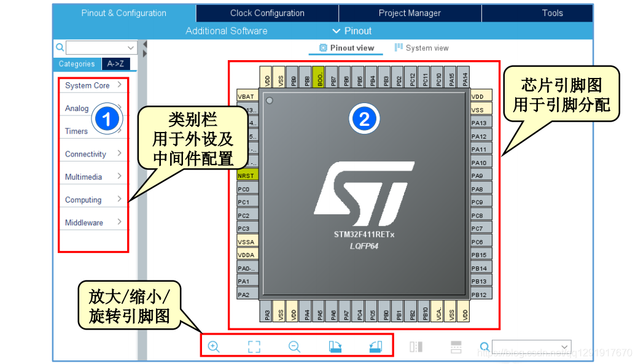
Task: Click the horizontal split layout icon
Action: pos(456,347)
